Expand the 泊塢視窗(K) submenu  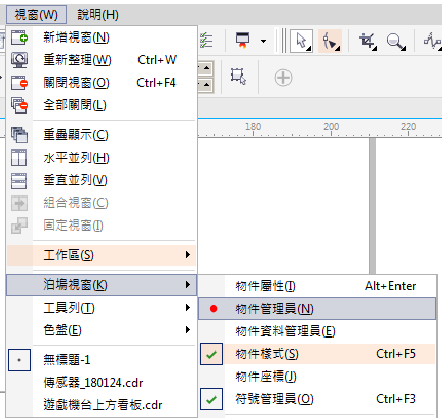pos(101,285)
